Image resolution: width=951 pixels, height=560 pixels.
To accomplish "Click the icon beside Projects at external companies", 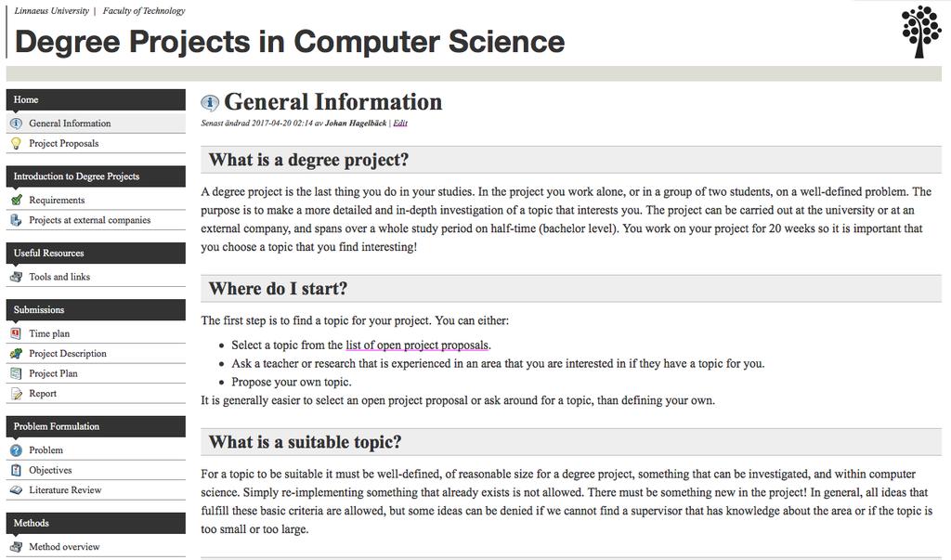I will tap(17, 220).
